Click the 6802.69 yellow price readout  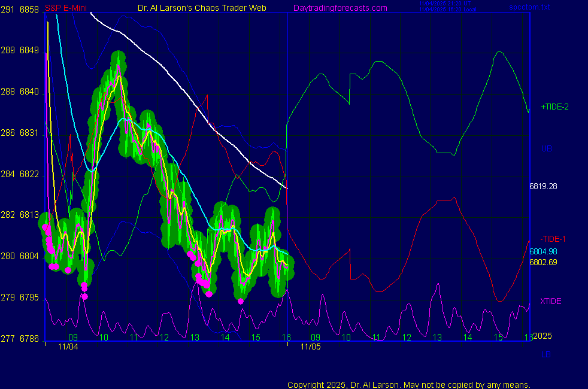point(543,262)
